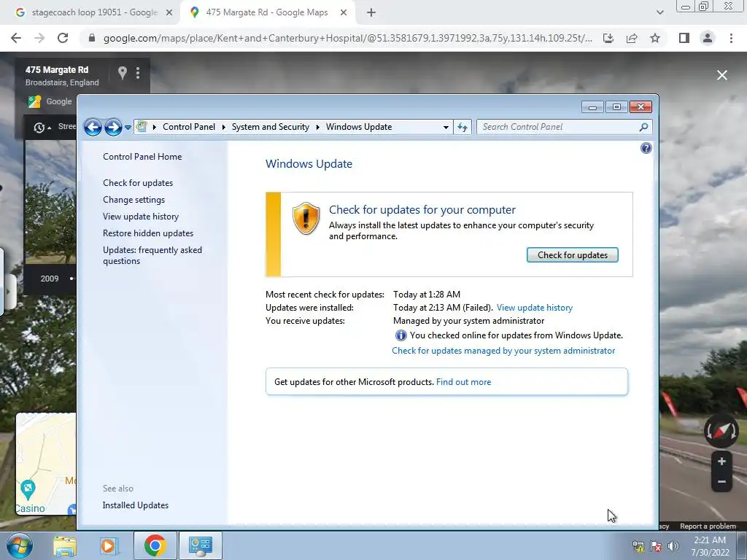Screen dimensions: 747x560
Task: Open View update history link next to Failed
Action: tap(535, 308)
